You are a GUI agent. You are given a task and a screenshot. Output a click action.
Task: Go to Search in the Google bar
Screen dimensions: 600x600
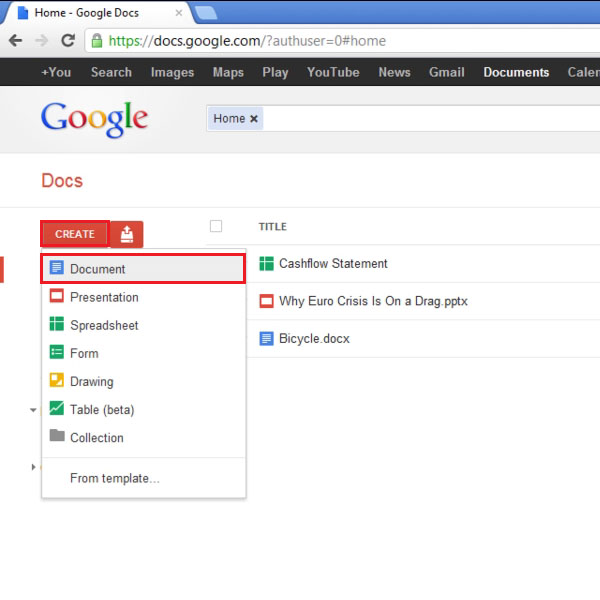[111, 72]
